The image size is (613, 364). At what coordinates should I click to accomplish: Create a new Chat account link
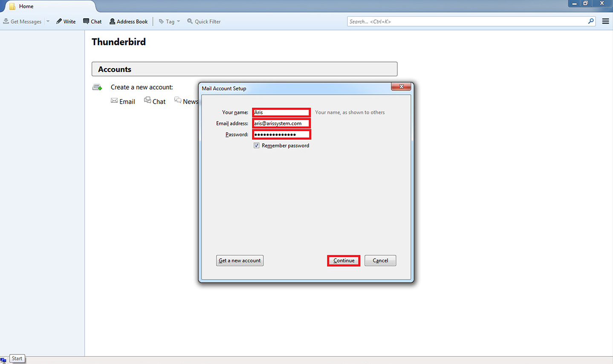click(x=155, y=101)
